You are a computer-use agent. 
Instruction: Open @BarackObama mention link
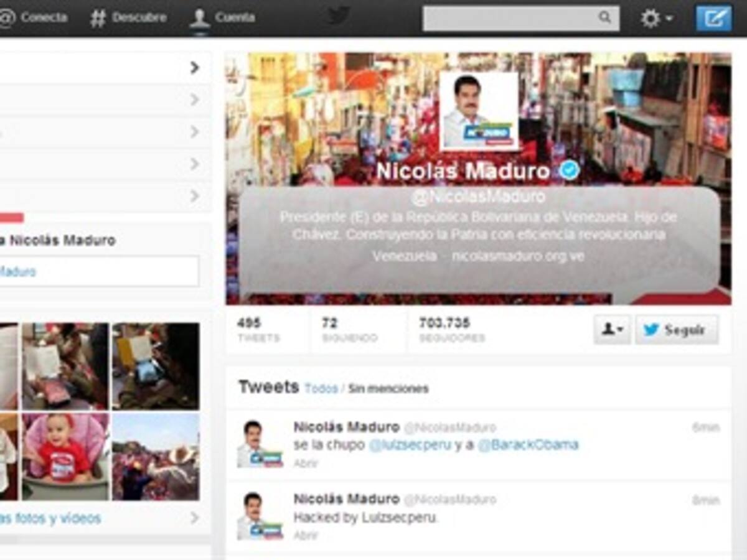coord(529,445)
